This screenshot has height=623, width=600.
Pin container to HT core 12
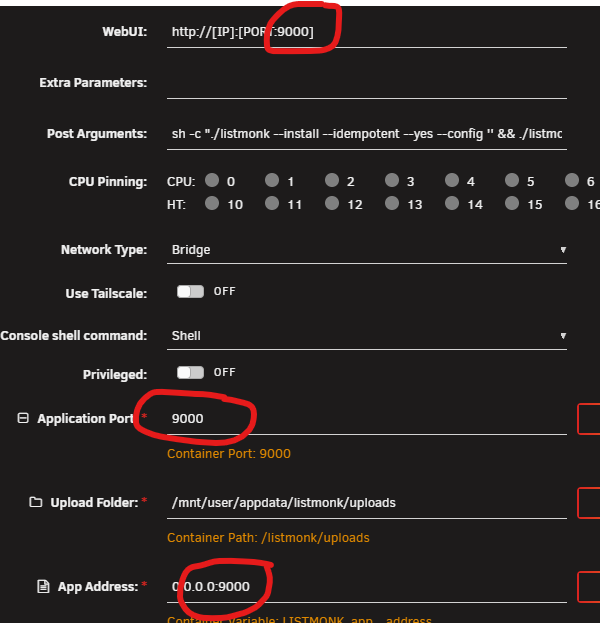click(332, 203)
